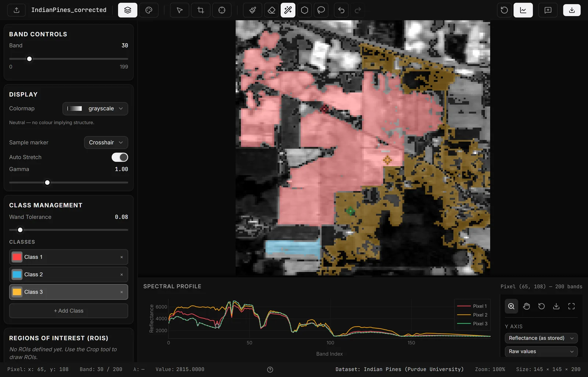Select the lasso tool
Image resolution: width=588 pixels, height=377 pixels.
(x=321, y=10)
